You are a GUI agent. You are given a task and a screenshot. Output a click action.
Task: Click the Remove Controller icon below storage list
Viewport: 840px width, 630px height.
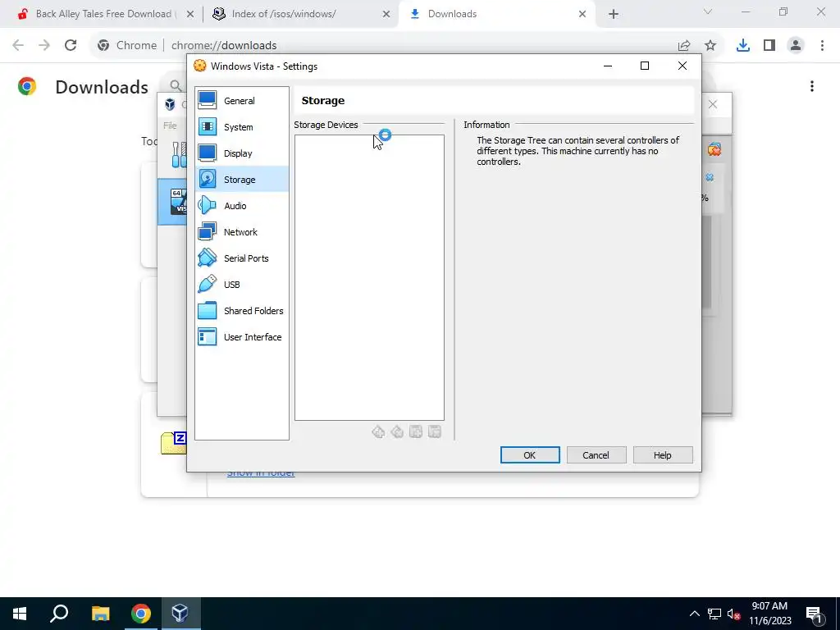pos(397,431)
